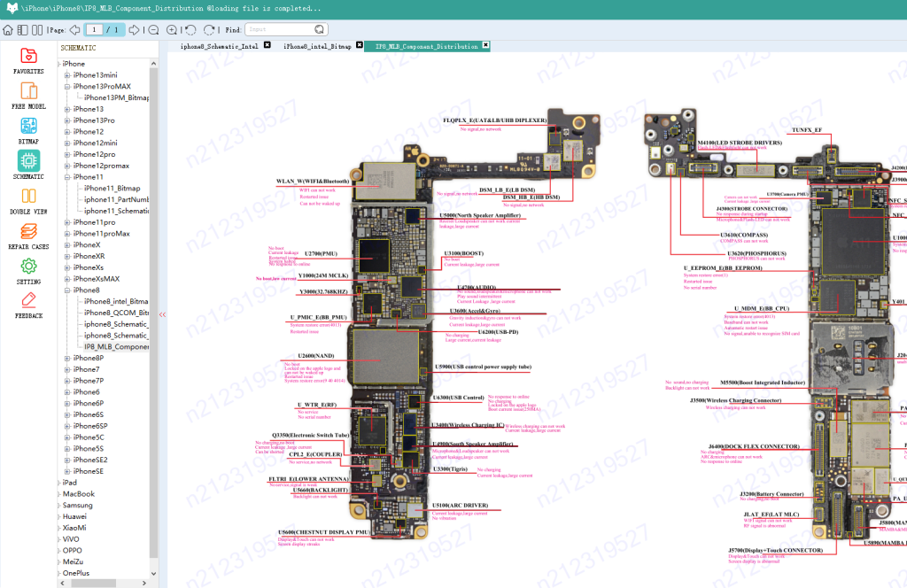
Task: Zoom in on the schematic
Action: 172,29
